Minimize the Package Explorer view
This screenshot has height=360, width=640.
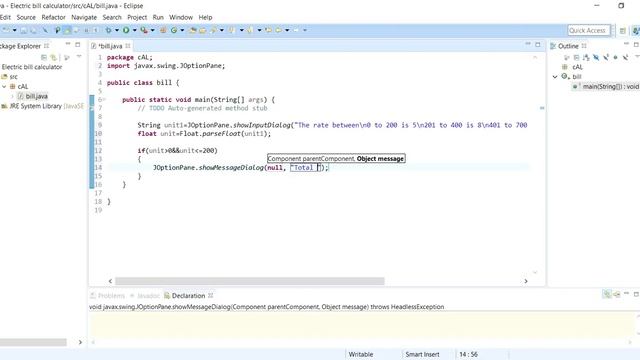[68, 44]
